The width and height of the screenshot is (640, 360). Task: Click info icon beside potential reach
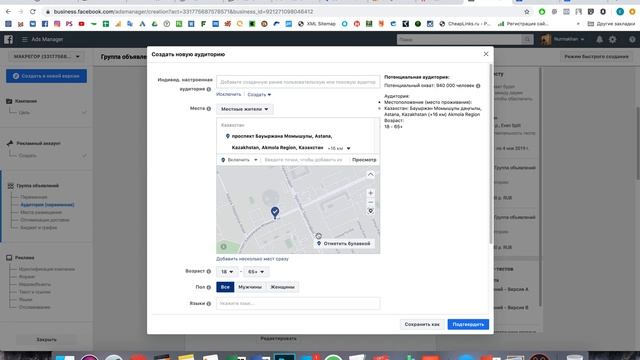point(478,86)
